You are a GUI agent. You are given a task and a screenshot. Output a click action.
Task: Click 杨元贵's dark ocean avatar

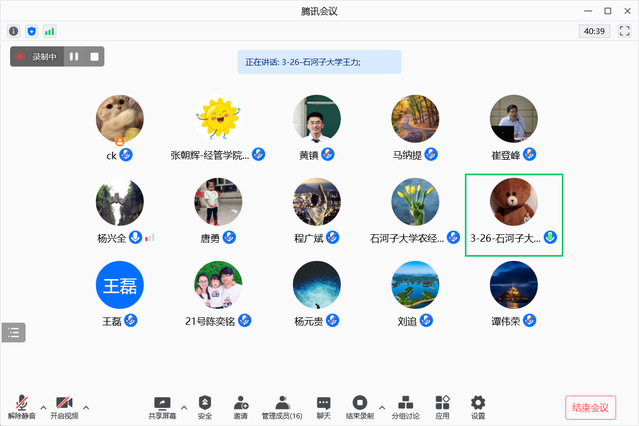click(x=317, y=285)
